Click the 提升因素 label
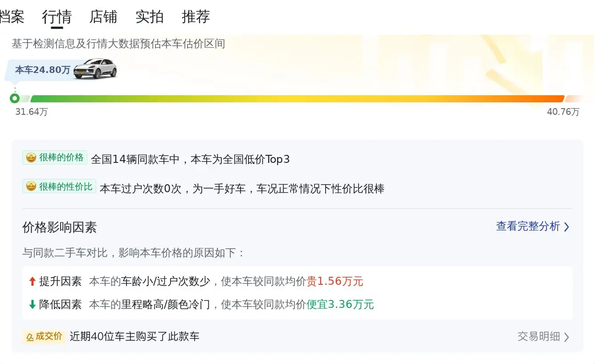The height and width of the screenshot is (364, 595). [x=61, y=281]
